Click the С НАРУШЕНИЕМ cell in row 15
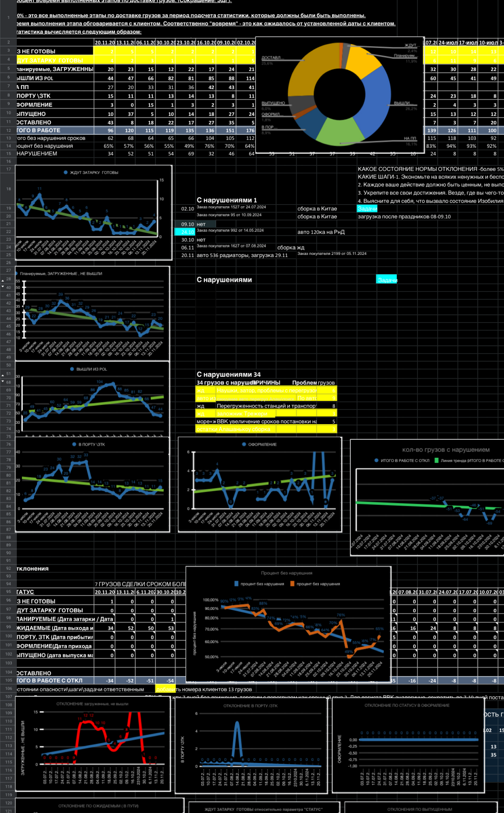This screenshot has width=504, height=813. 55,154
